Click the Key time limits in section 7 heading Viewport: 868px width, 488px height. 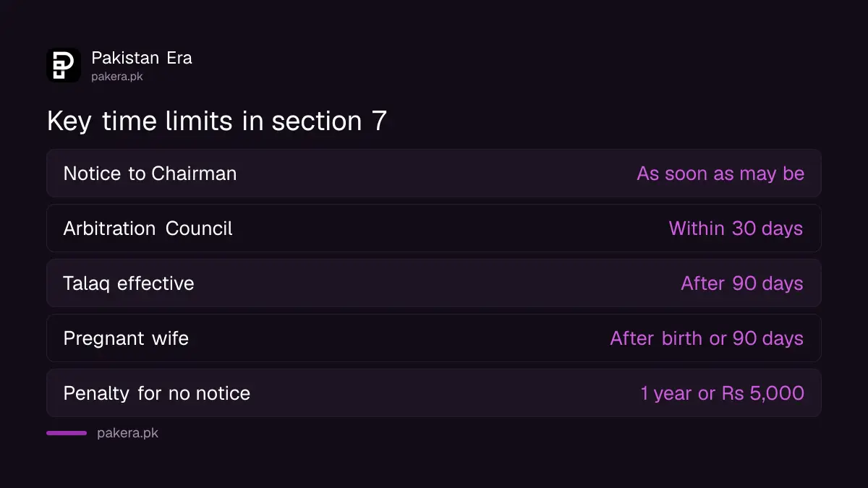point(217,121)
